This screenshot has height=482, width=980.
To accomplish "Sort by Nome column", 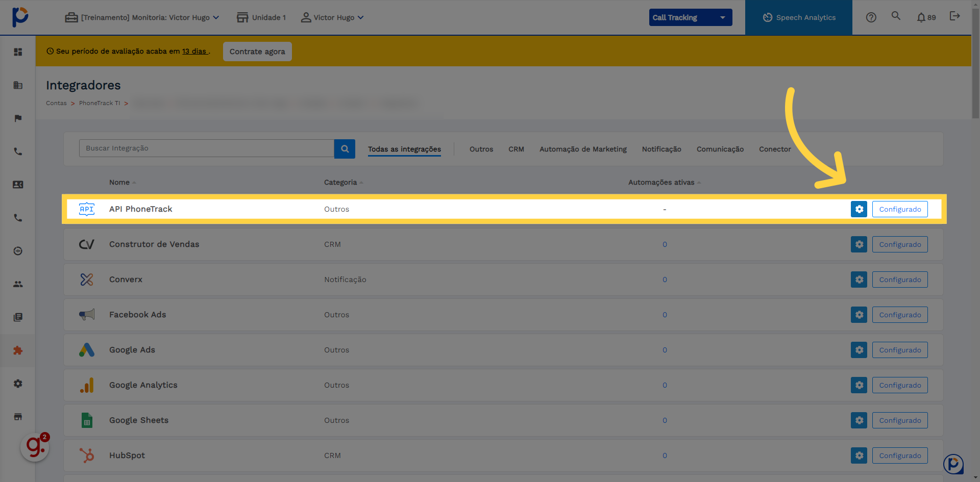I will coord(122,183).
